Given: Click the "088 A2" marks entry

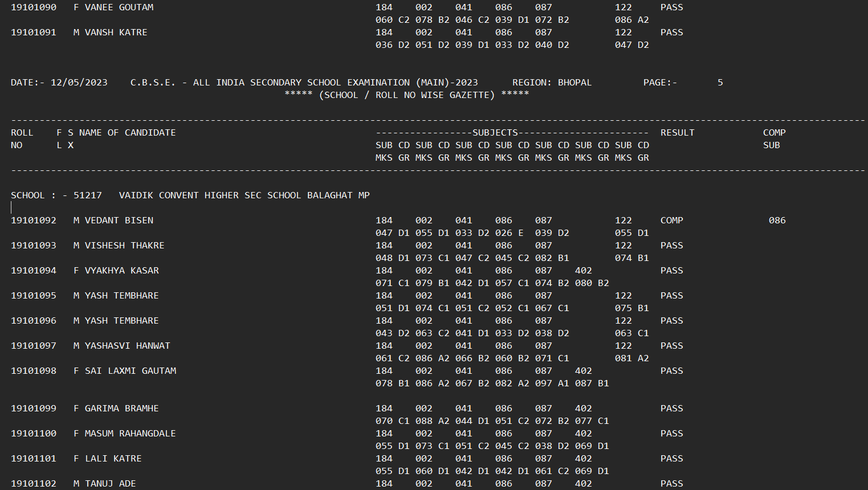Looking at the screenshot, I should (x=433, y=421).
